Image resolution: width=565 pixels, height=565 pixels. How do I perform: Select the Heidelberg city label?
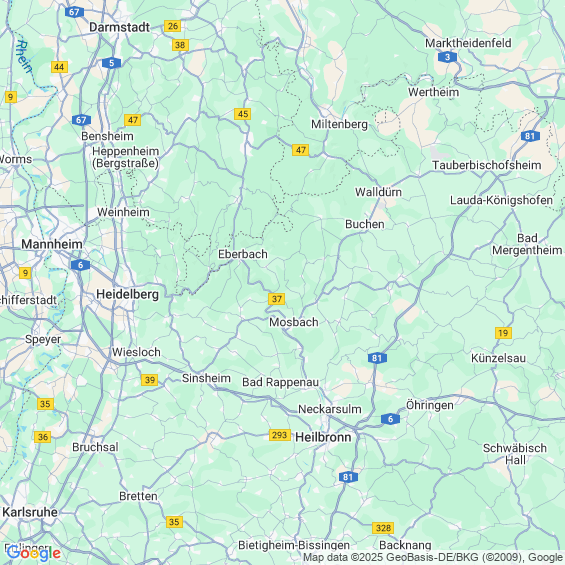(128, 294)
